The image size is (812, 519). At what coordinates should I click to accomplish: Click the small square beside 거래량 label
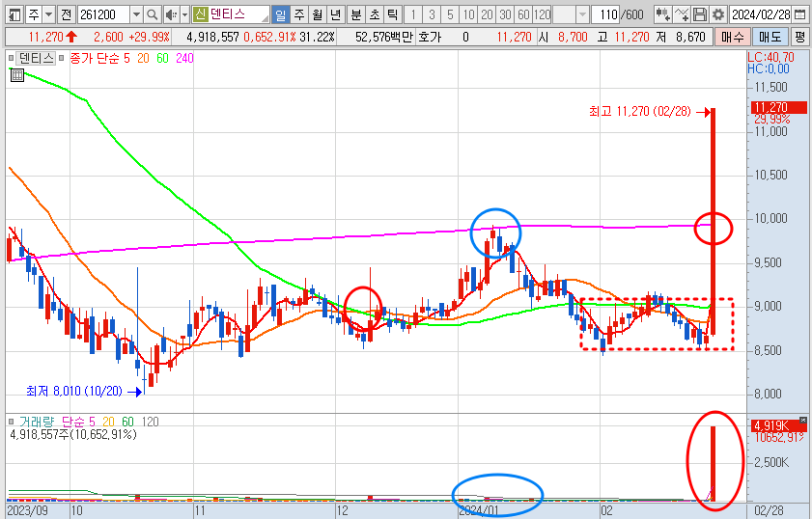[12, 422]
